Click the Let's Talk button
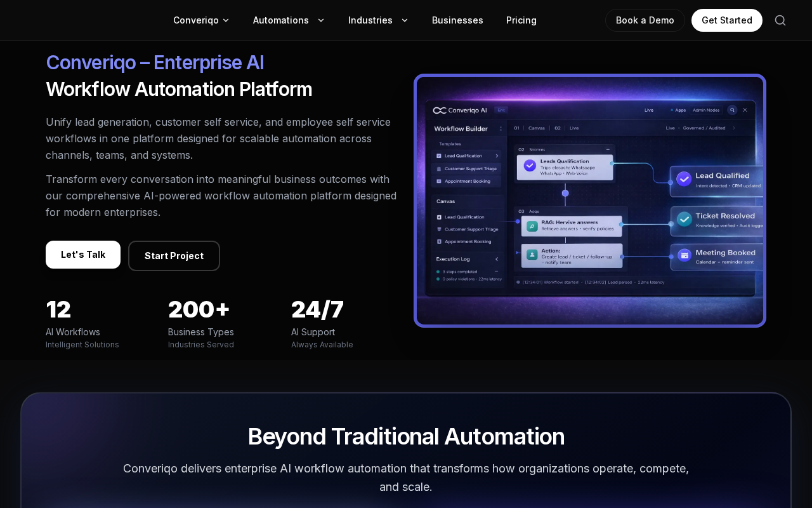This screenshot has height=508, width=812. [83, 255]
